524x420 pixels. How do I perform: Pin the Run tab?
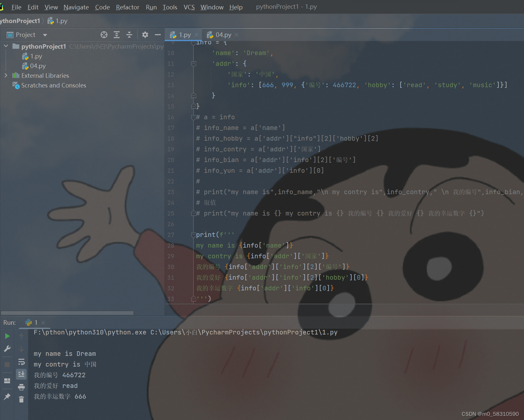7,397
